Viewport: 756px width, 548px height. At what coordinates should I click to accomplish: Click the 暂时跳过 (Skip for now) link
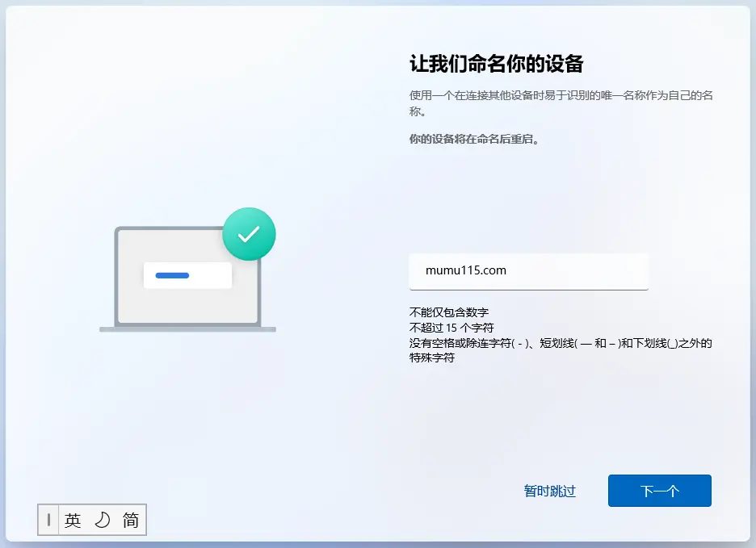pos(549,491)
